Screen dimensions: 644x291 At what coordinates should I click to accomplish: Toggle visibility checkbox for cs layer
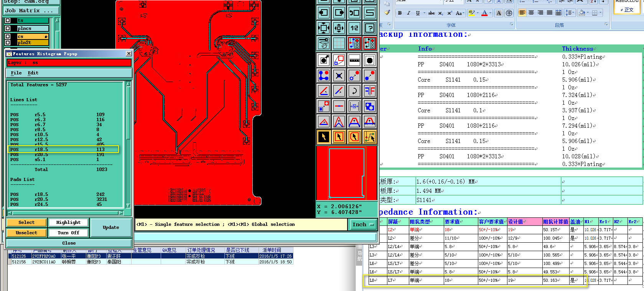(8, 36)
